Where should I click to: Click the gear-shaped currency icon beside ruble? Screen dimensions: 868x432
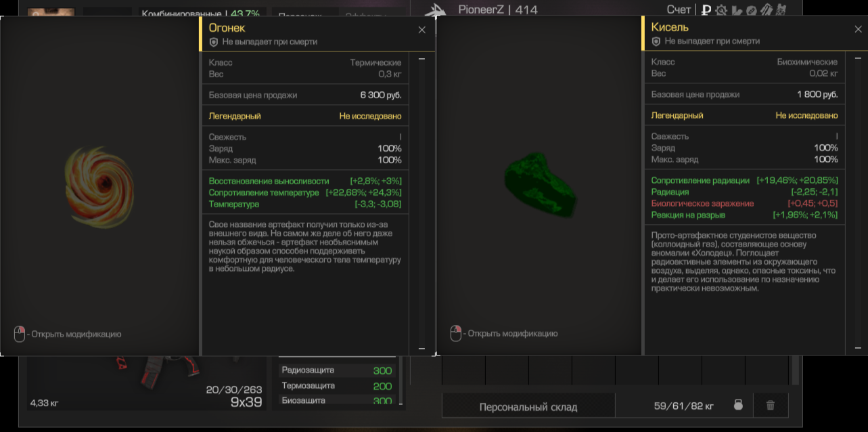click(x=722, y=9)
